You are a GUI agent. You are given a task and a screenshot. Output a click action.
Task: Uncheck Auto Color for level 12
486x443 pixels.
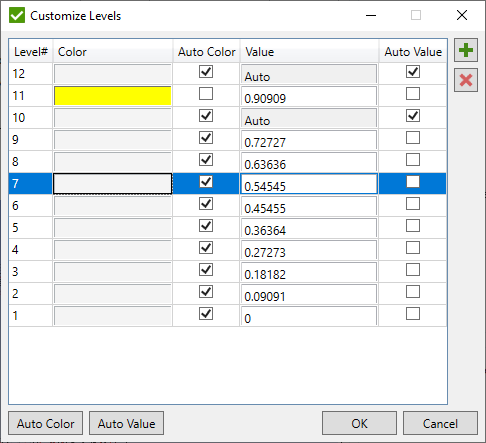click(206, 72)
